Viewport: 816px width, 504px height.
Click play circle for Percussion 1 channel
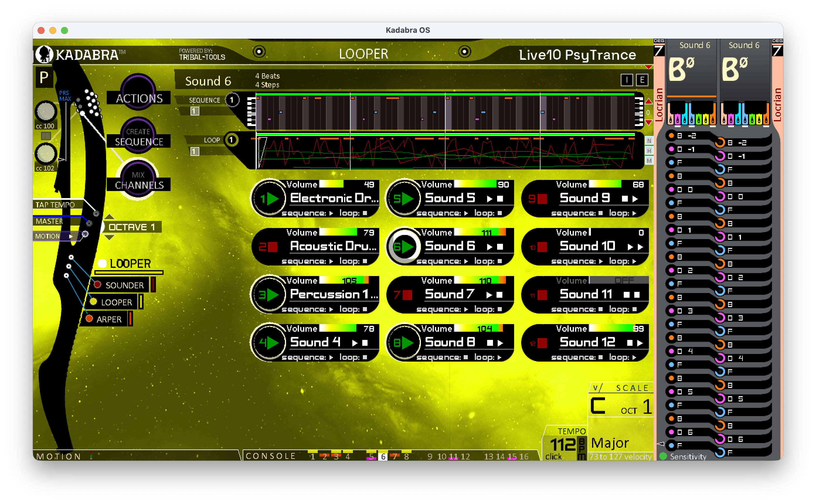point(269,295)
